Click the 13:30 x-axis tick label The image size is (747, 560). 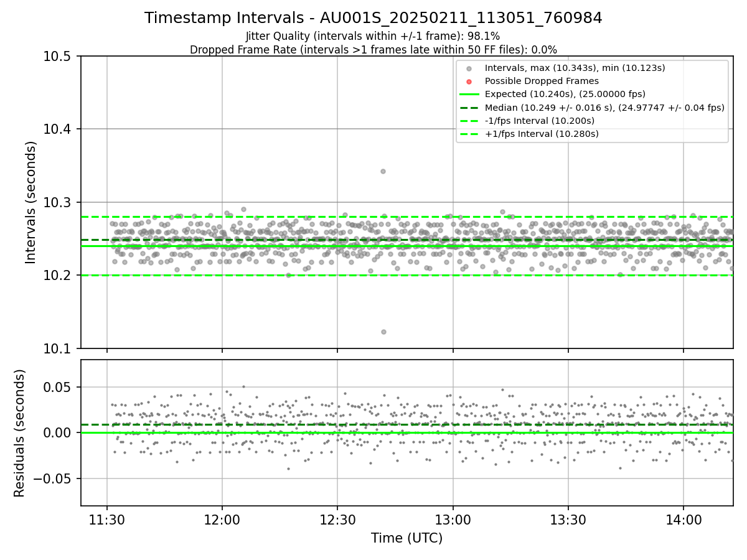tap(568, 519)
